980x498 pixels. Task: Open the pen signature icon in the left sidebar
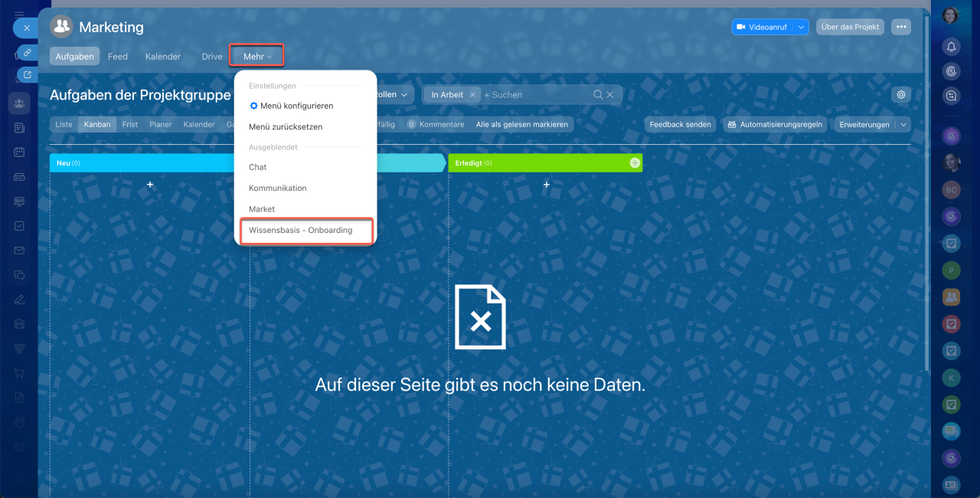click(19, 300)
